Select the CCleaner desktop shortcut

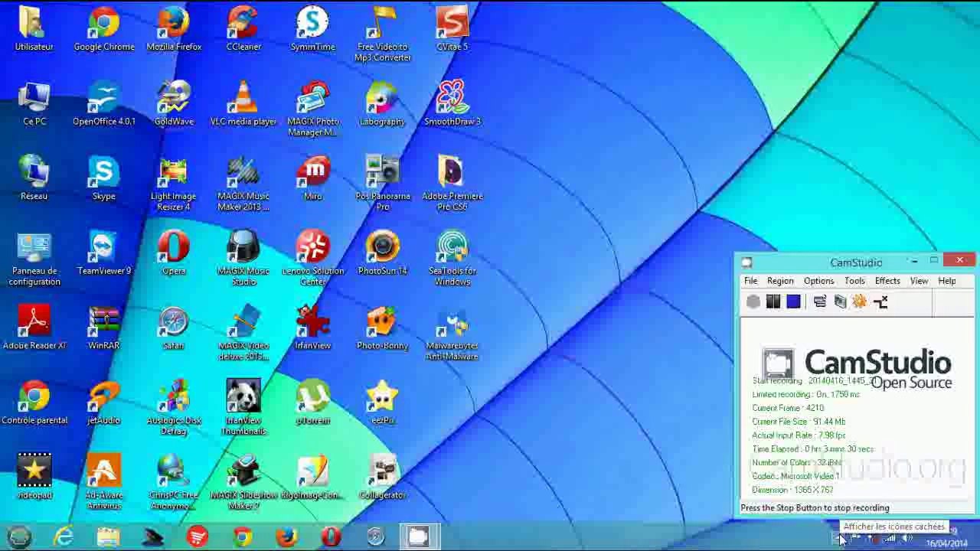point(243,29)
